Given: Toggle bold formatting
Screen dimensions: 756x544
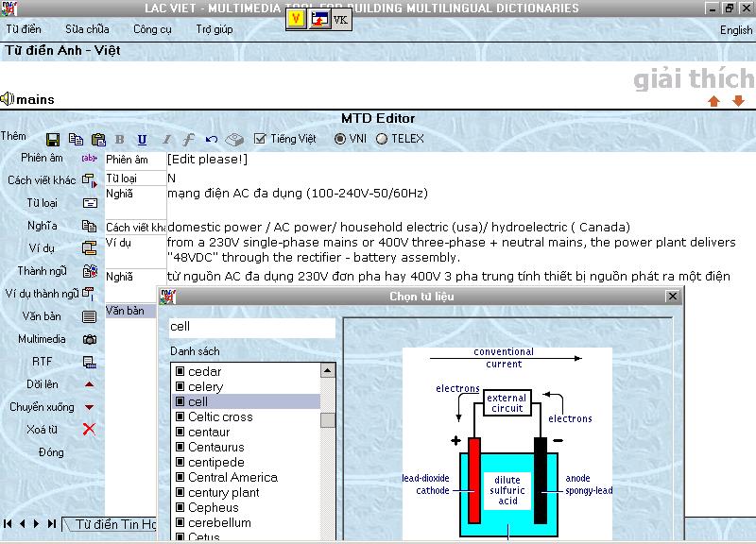Looking at the screenshot, I should tap(120, 139).
